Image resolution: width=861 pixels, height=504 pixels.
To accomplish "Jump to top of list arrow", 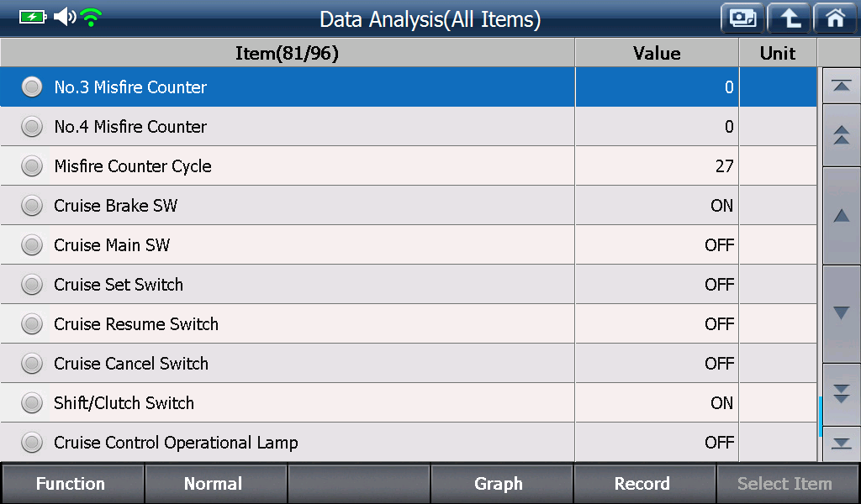I will tap(841, 86).
